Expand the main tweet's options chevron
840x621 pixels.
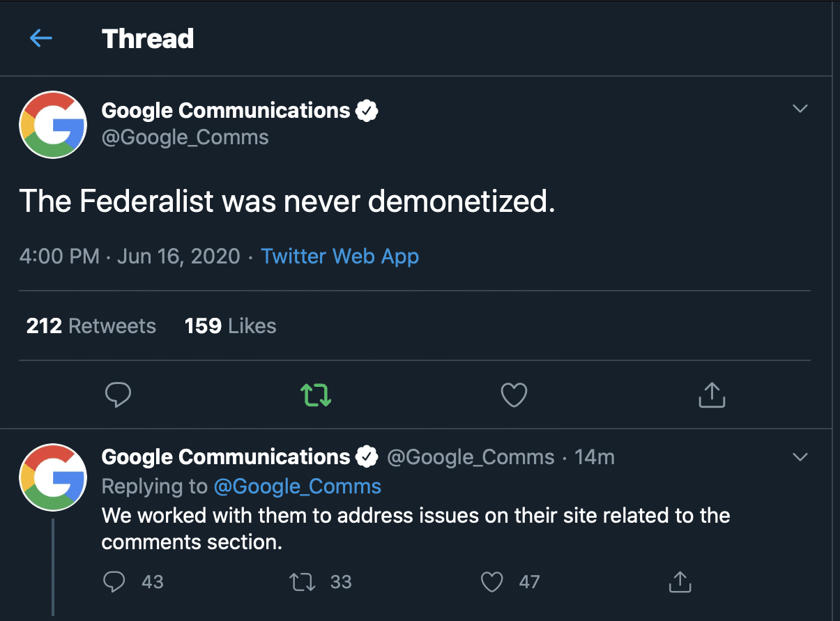[x=800, y=109]
